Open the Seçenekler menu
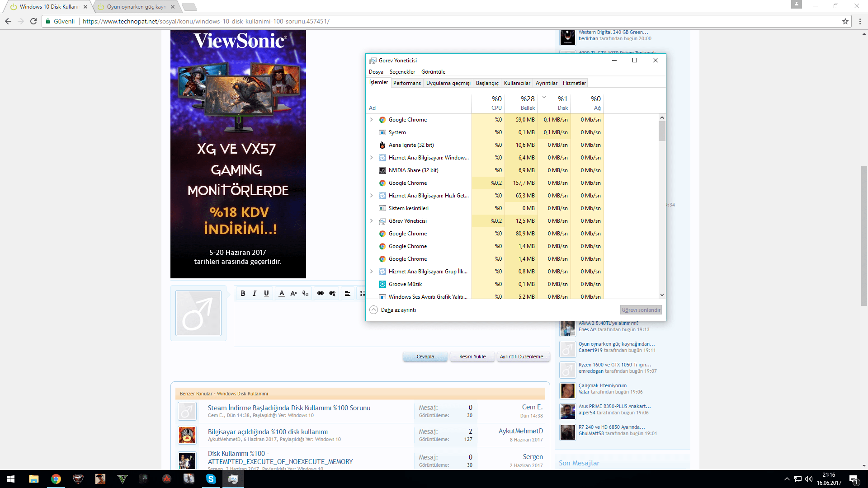 (402, 72)
